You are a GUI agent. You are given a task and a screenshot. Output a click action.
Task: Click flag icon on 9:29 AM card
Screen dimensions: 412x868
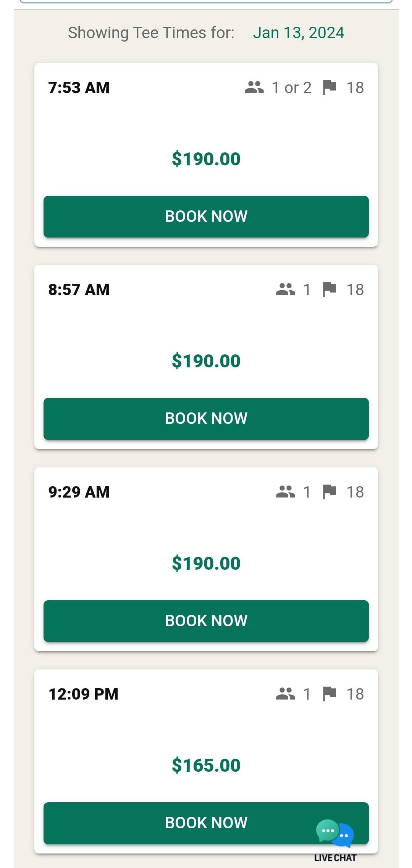coord(329,492)
